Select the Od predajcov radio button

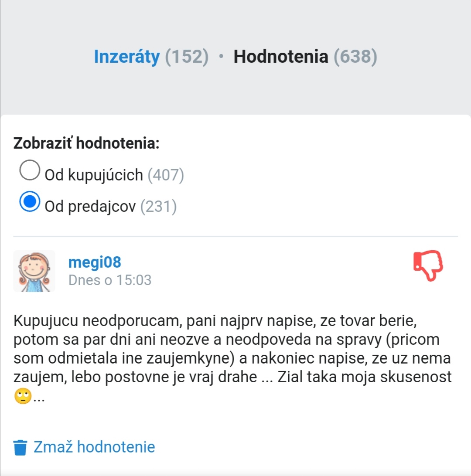pos(30,202)
